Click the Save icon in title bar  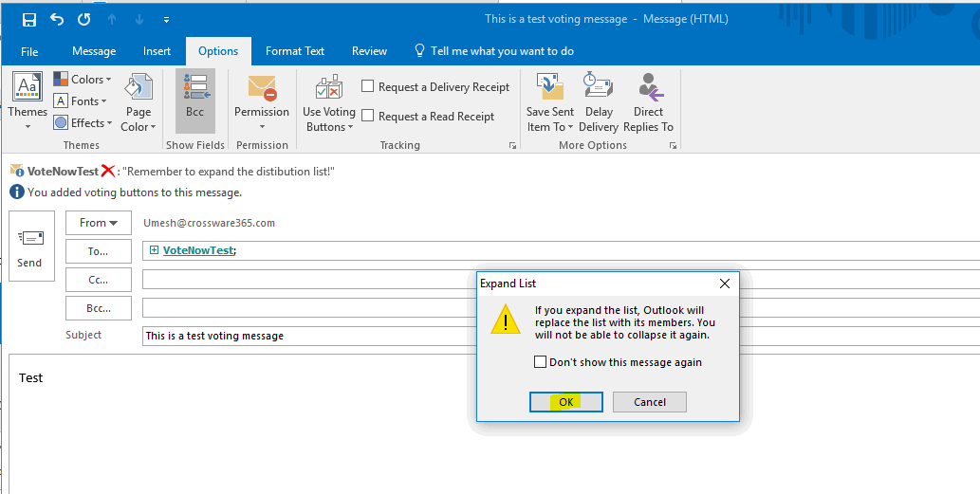tap(29, 20)
